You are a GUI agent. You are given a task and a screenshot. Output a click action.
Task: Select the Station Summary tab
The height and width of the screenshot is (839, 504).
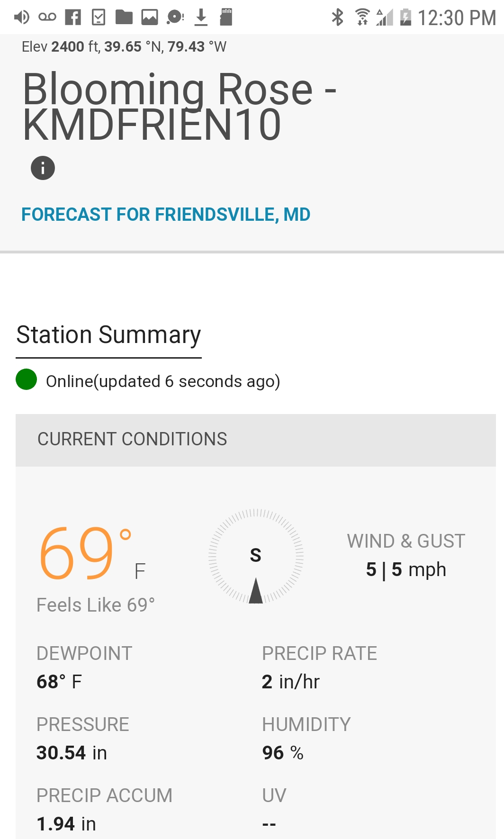coord(108,335)
